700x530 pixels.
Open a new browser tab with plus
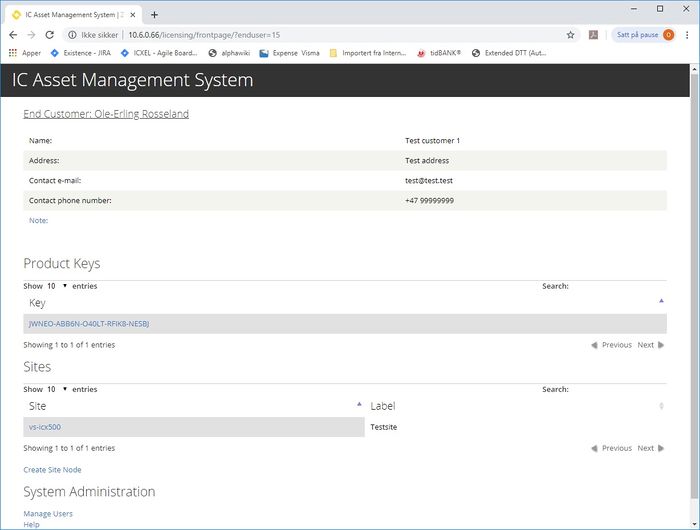154,15
